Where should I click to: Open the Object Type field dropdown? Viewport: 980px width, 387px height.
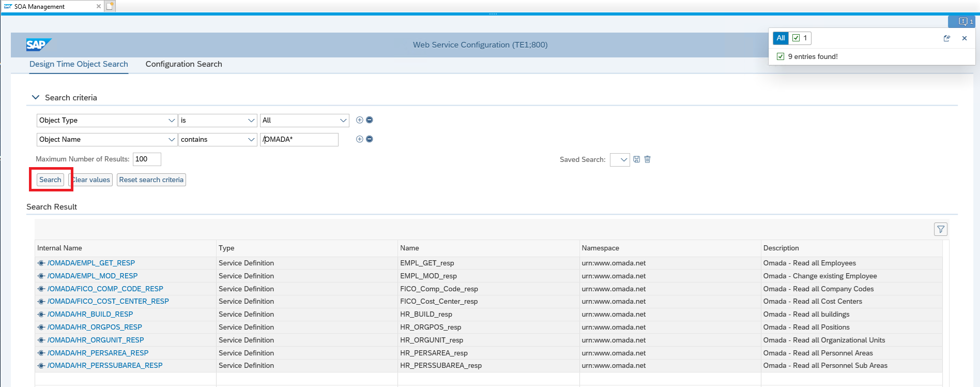pyautogui.click(x=172, y=121)
